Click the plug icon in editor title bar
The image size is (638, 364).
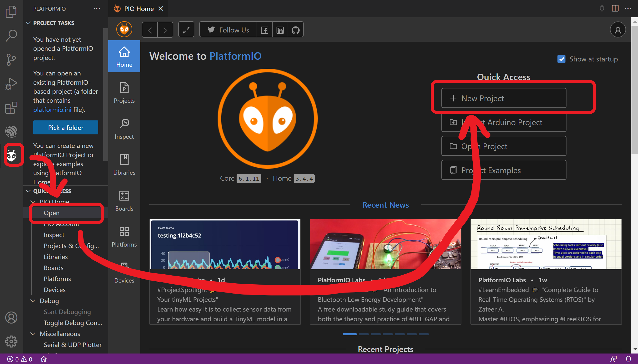[602, 8]
